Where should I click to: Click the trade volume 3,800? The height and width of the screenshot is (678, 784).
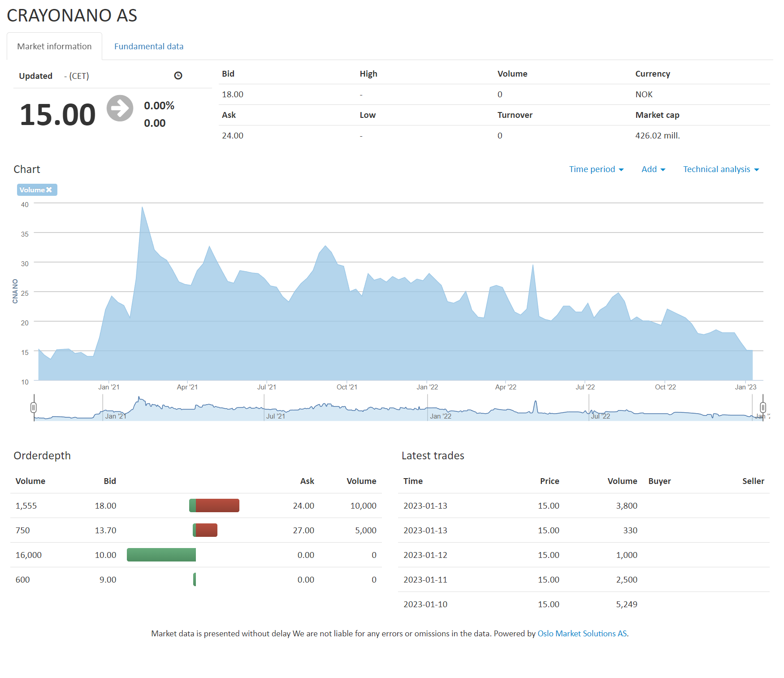click(627, 506)
